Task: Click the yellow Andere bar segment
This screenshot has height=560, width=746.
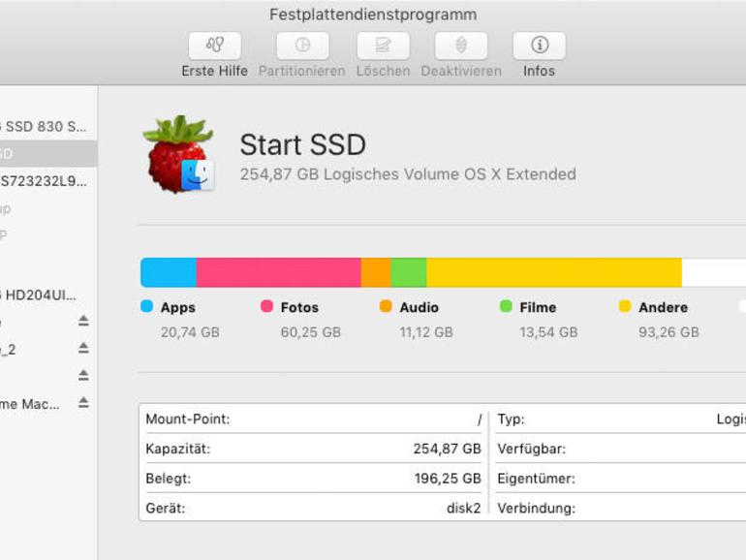Action: [x=554, y=272]
